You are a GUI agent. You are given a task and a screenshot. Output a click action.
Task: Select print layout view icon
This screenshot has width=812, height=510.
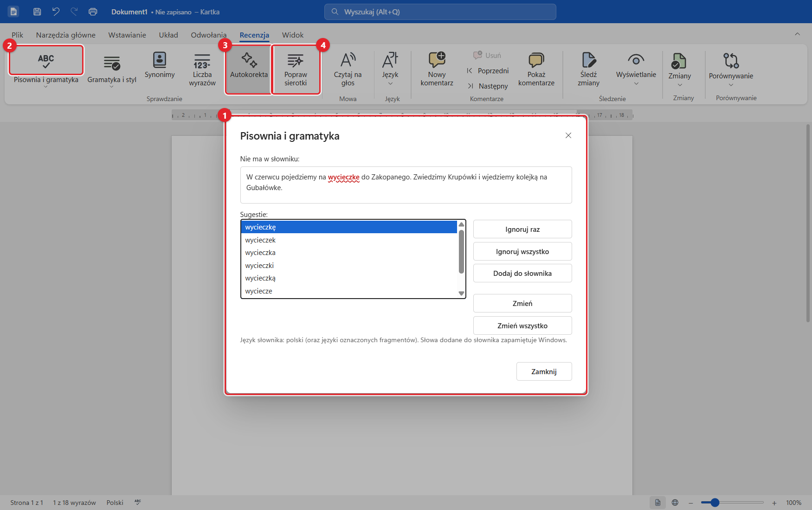(x=657, y=503)
